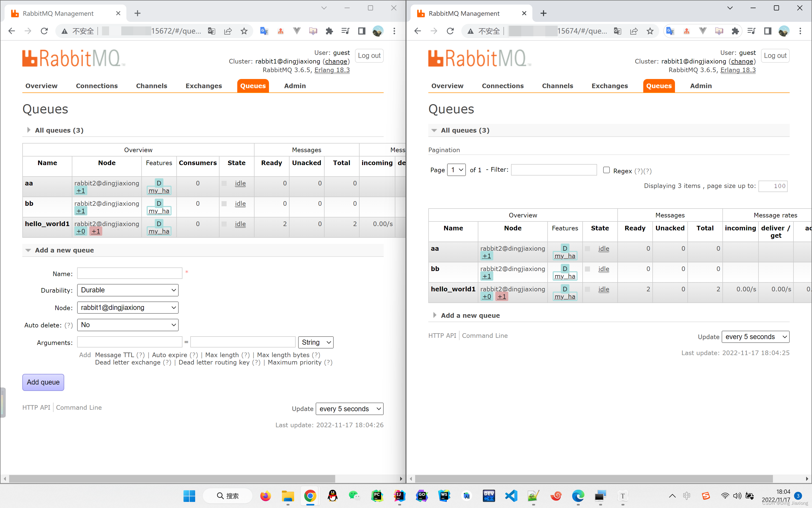This screenshot has width=812, height=508.
Task: Open the Durability dropdown
Action: [128, 290]
